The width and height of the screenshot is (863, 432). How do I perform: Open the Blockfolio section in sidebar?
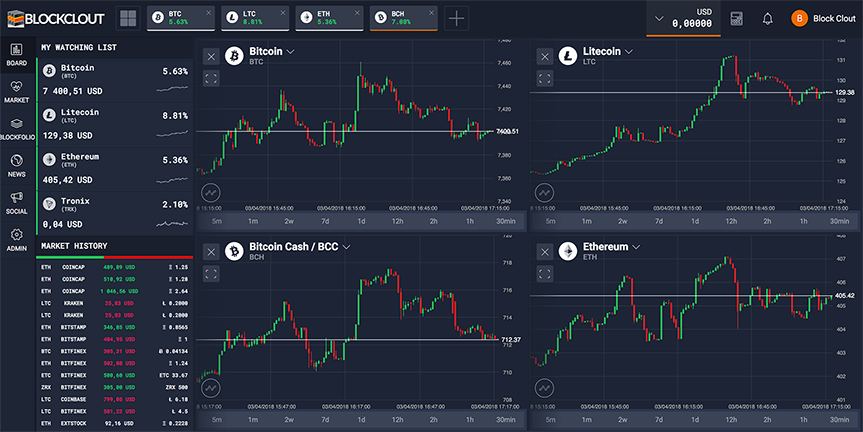click(x=17, y=129)
